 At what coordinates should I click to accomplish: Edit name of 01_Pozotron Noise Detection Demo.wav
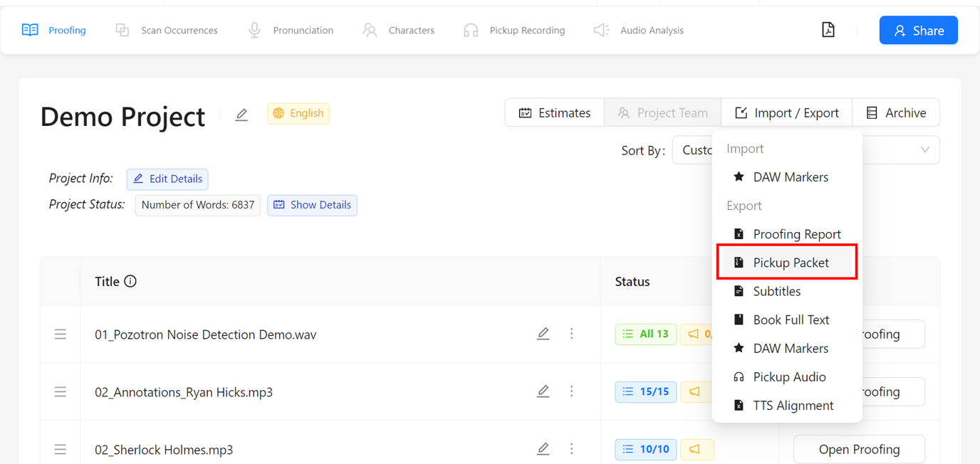point(543,334)
